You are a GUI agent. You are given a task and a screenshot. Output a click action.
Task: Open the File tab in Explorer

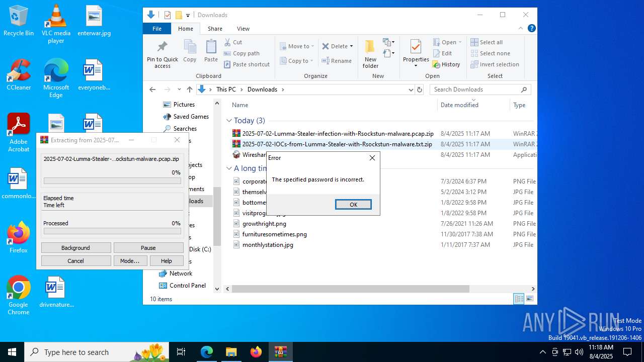[157, 29]
